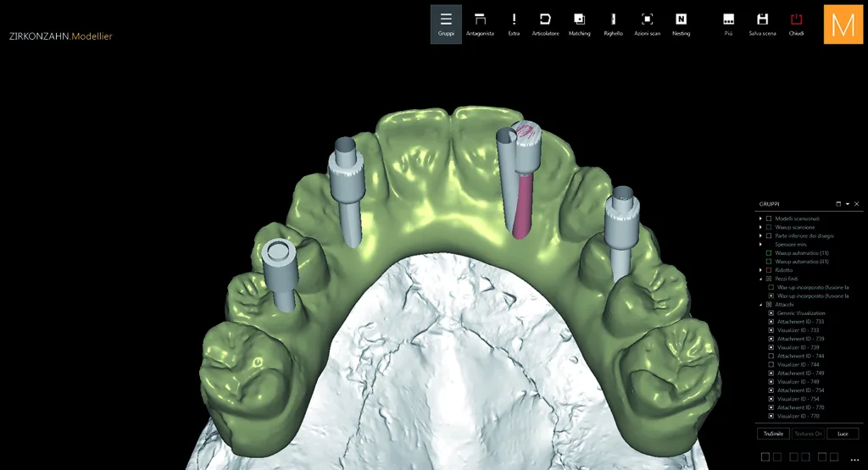This screenshot has height=470, width=868.
Task: Open Gruppi panel dropdown arrow menu
Action: tap(848, 204)
